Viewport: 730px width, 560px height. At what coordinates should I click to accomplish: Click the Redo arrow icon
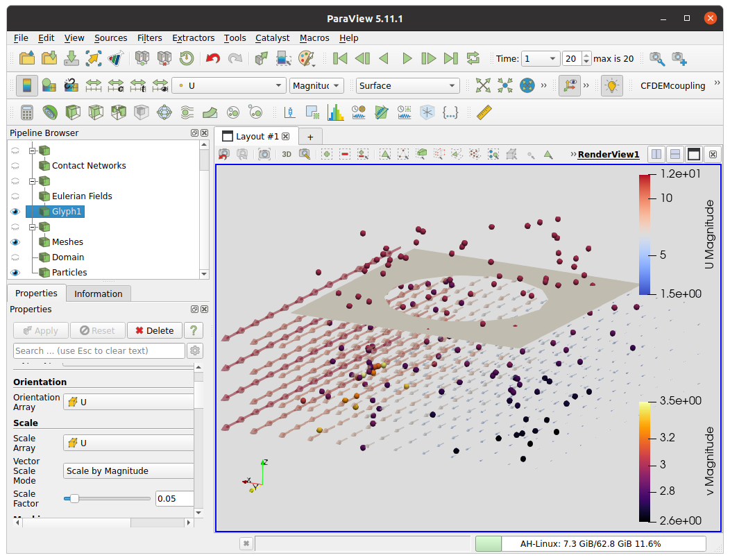(x=235, y=58)
